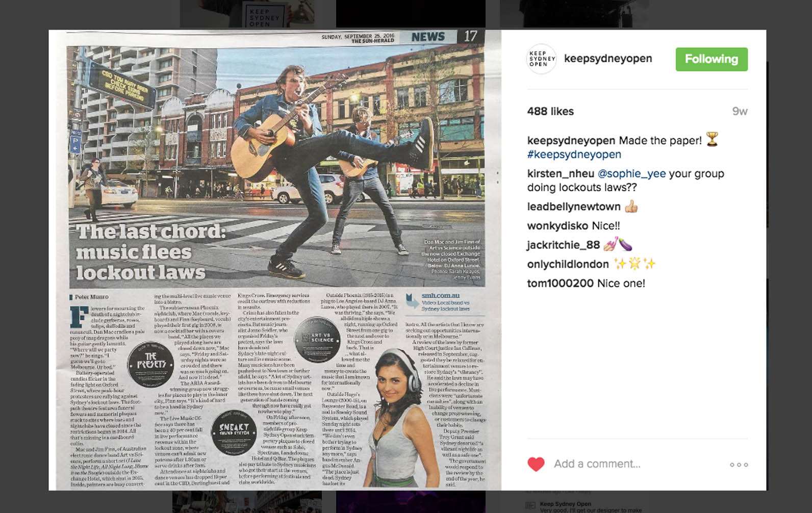Click the Keep Sydney Open comment in the background

click(584, 507)
